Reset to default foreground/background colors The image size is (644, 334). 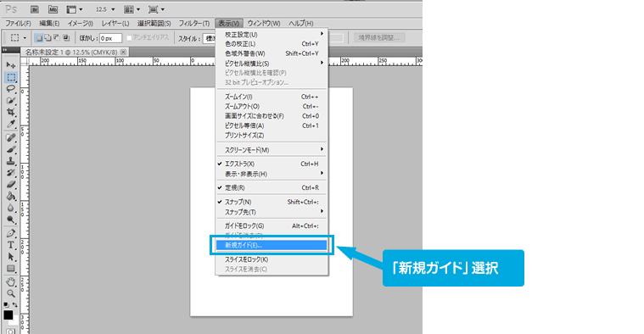6,305
